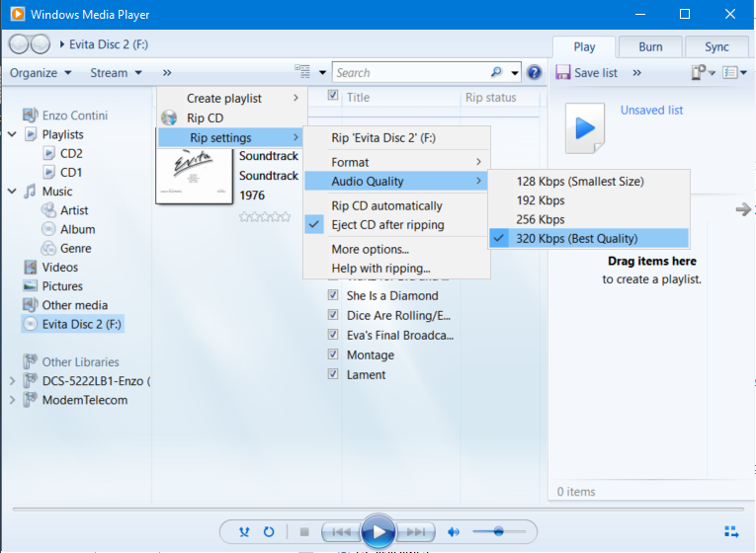The height and width of the screenshot is (553, 756).
Task: Click the Back navigation arrow
Action: 19,44
